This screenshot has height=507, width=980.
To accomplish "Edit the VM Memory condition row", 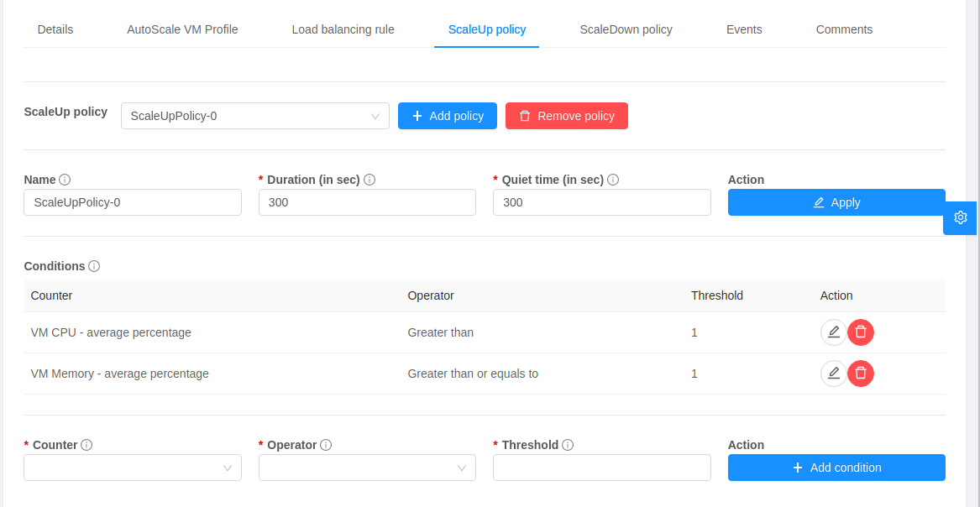I will [833, 374].
